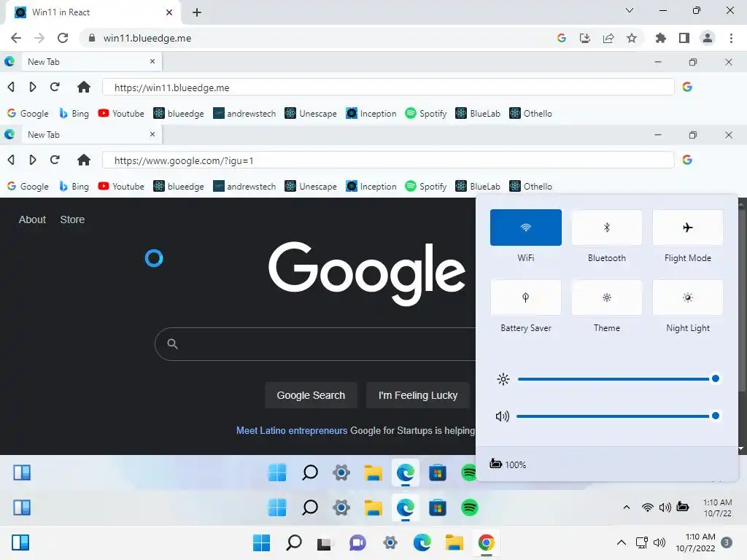747x560 pixels.
Task: Open Start menu on inner lower taskbar
Action: pyautogui.click(x=277, y=507)
